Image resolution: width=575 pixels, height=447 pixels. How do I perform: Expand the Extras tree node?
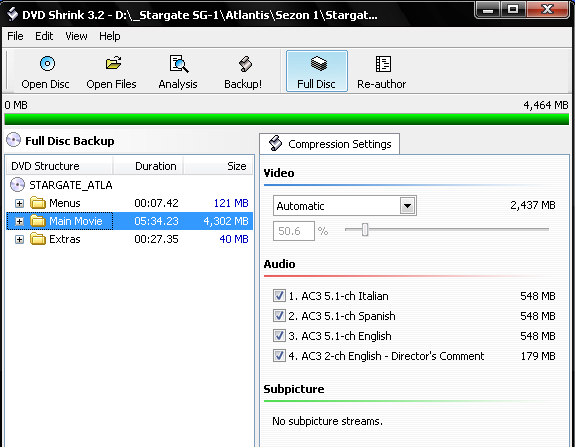click(19, 239)
